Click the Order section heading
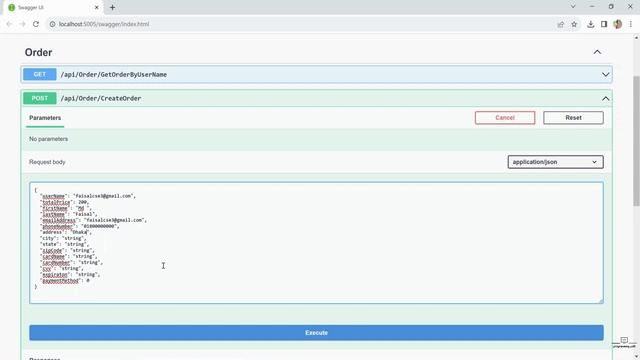Image resolution: width=640 pixels, height=360 pixels. click(38, 52)
